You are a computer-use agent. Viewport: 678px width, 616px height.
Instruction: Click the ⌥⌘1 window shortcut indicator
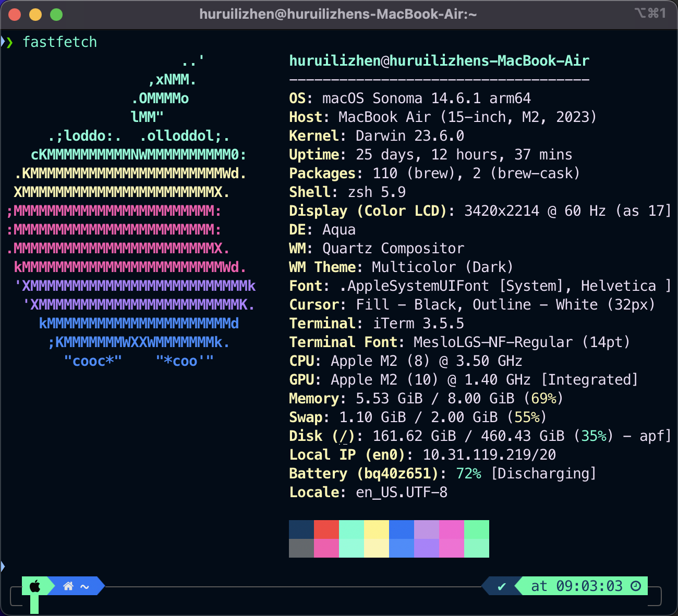point(650,13)
